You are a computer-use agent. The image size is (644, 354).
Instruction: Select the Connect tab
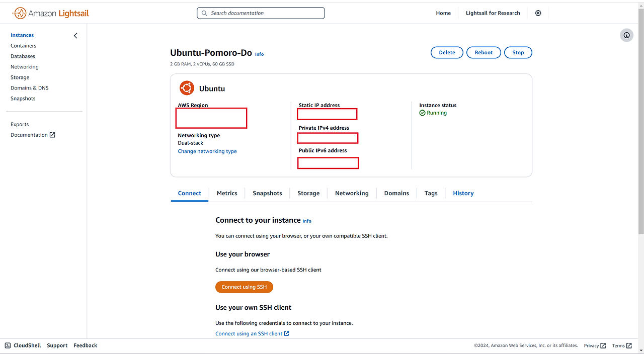(x=190, y=193)
